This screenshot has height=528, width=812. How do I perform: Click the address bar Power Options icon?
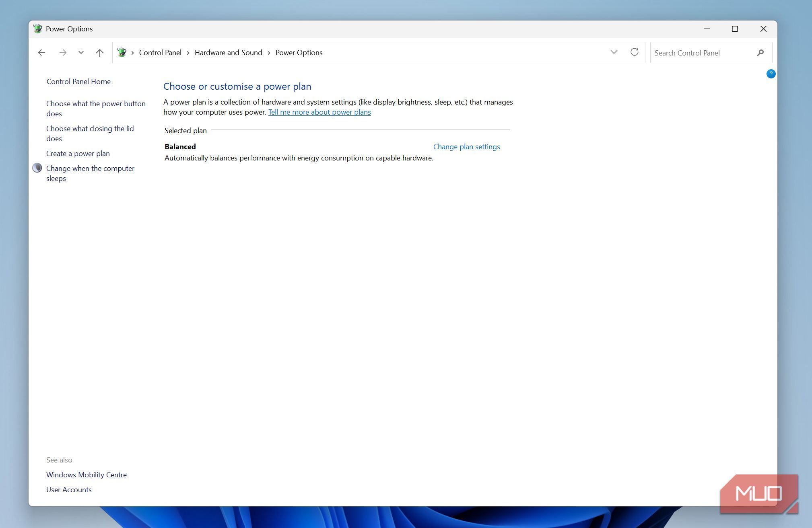click(x=122, y=52)
